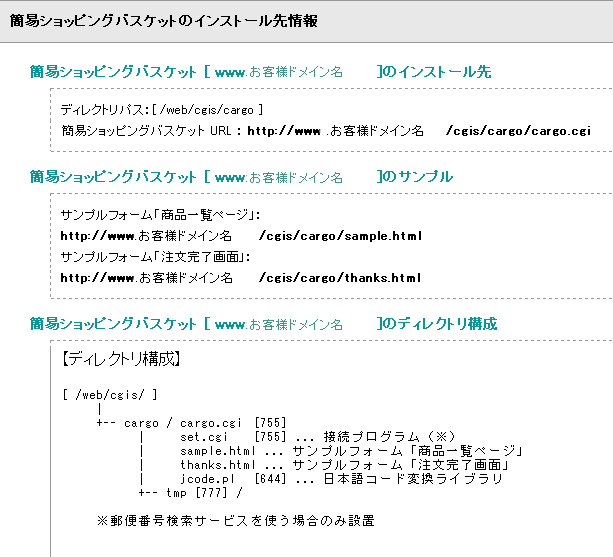Select jcode.pl [644] in the directory tree
613x557 pixels.
click(x=233, y=479)
